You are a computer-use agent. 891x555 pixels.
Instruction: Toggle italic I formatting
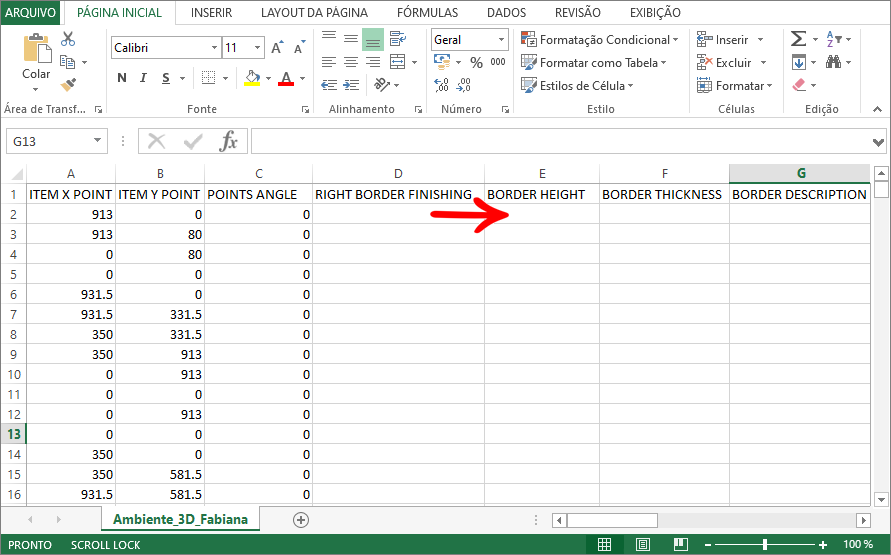point(143,78)
